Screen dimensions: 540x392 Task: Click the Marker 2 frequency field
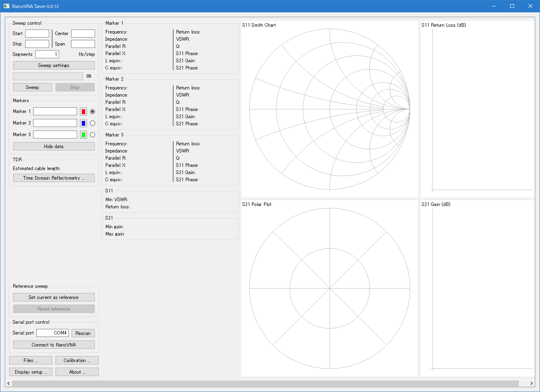55,123
